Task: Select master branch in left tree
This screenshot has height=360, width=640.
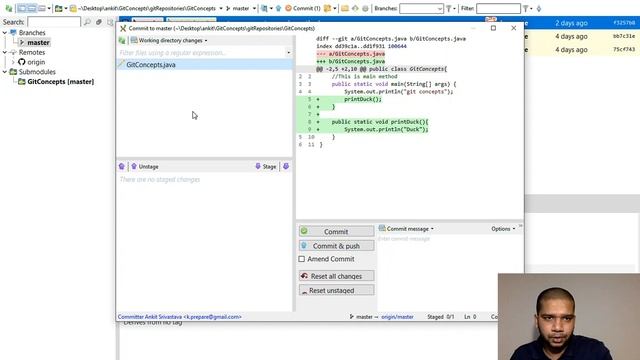Action: pos(38,42)
